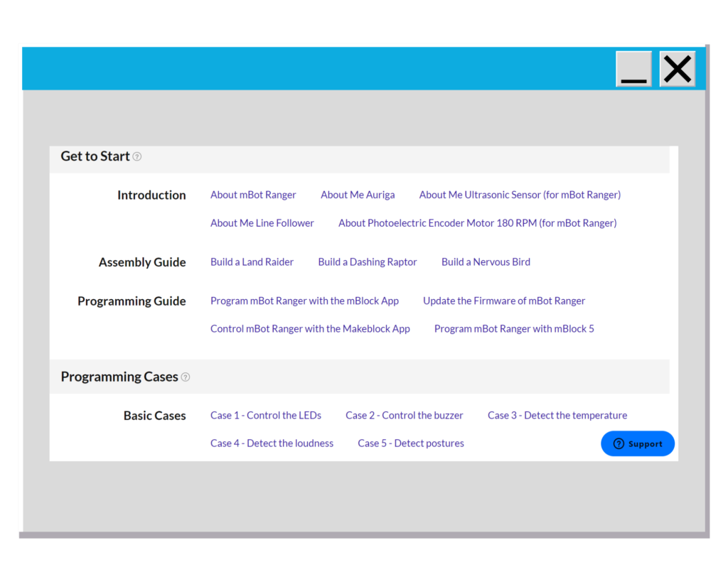Open the Build a Land Raider guide
The image size is (728, 582).
tap(252, 262)
